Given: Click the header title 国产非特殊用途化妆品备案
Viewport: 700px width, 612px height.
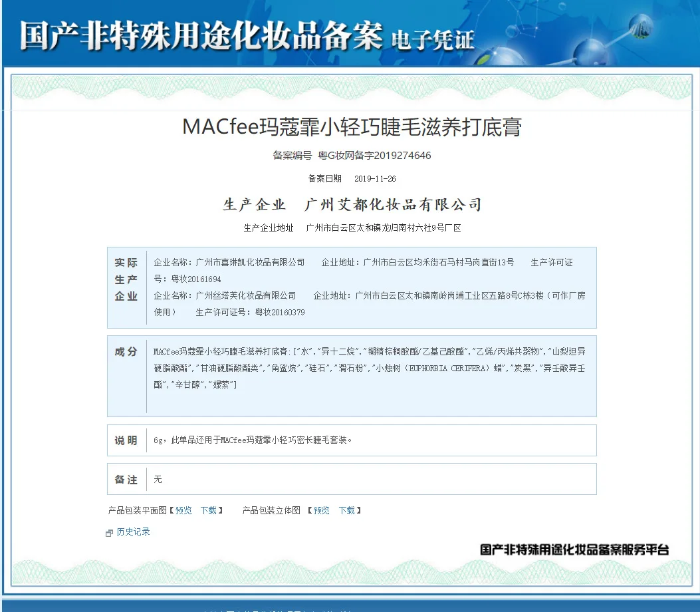Looking at the screenshot, I should tap(201, 36).
